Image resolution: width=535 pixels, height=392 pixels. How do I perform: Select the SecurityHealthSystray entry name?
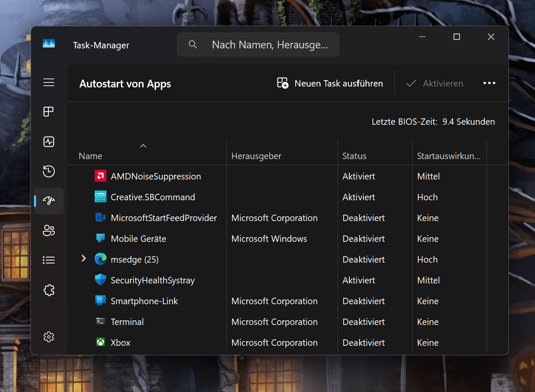point(153,280)
